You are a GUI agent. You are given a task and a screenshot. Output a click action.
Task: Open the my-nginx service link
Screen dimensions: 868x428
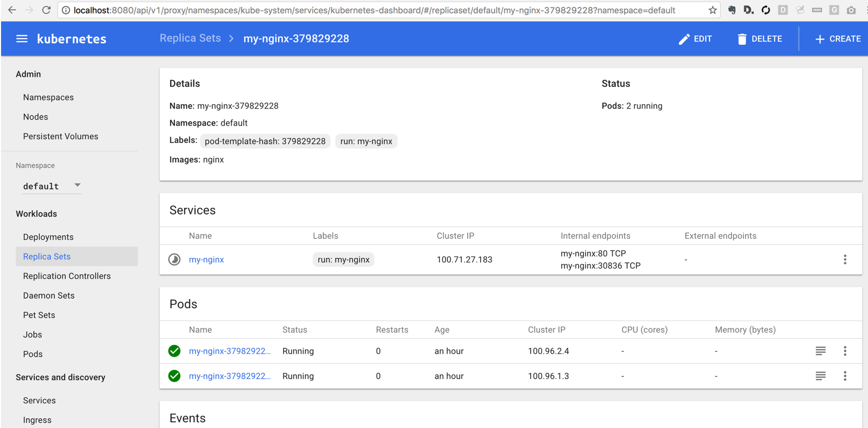coord(206,260)
